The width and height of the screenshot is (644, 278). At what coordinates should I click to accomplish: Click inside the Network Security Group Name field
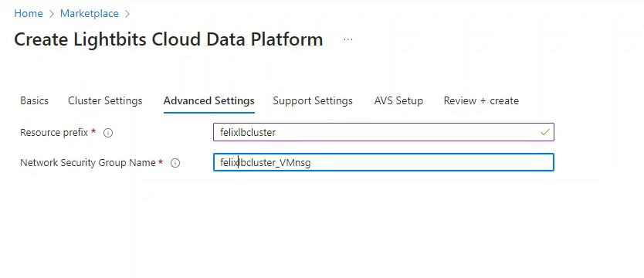point(384,162)
